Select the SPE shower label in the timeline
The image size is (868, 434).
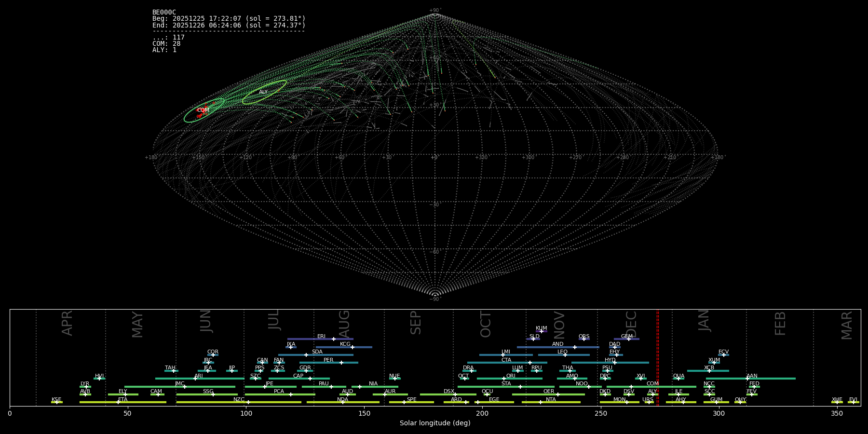(x=411, y=400)
